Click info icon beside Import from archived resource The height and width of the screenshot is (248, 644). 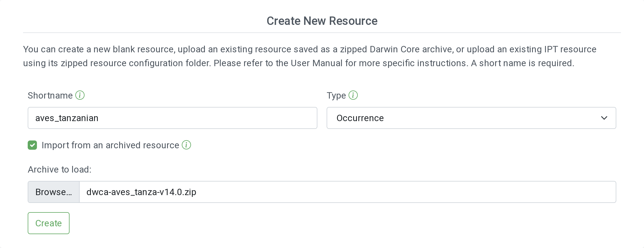(x=186, y=145)
